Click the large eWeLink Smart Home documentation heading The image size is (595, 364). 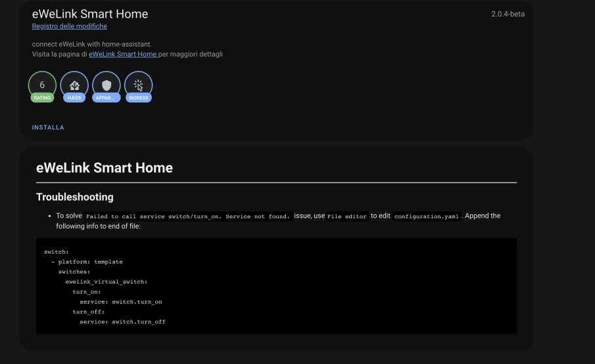click(x=105, y=168)
